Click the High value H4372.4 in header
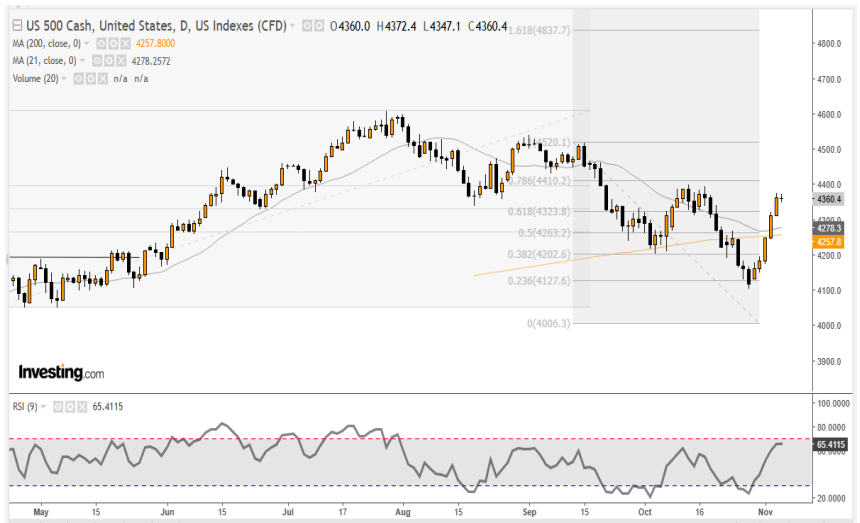 [396, 26]
